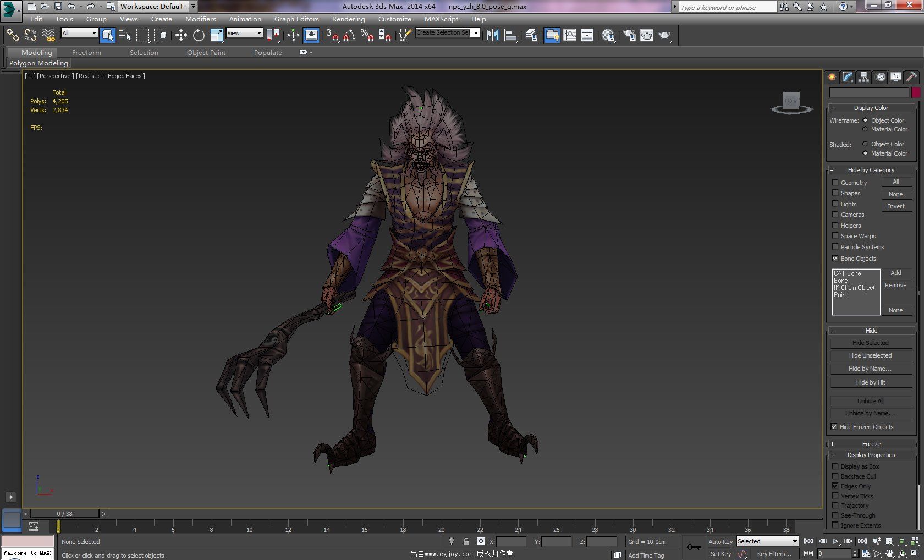Toggle Percent Snap icon
This screenshot has width=924, height=560.
[367, 35]
